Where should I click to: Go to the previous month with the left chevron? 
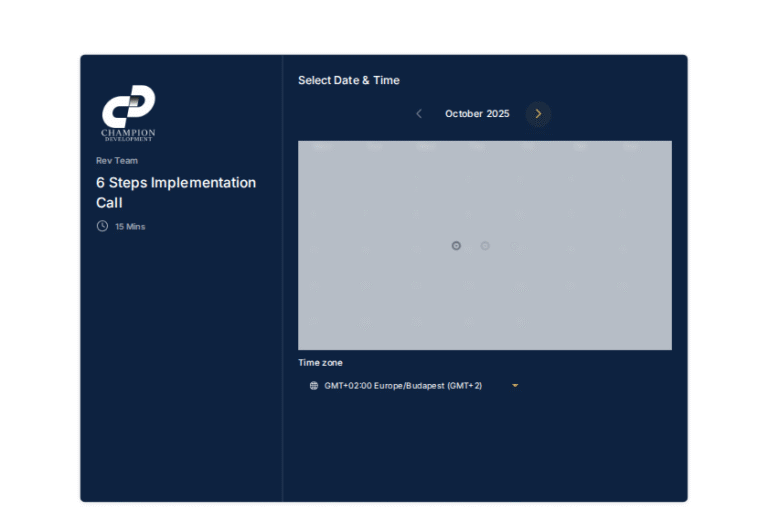pyautogui.click(x=419, y=114)
